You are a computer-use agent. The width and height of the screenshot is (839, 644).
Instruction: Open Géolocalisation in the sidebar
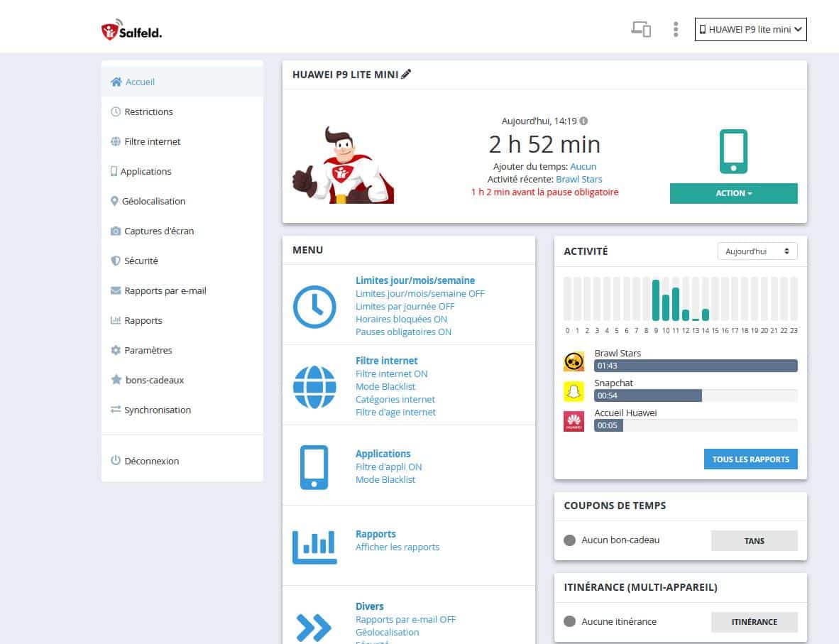(x=153, y=201)
